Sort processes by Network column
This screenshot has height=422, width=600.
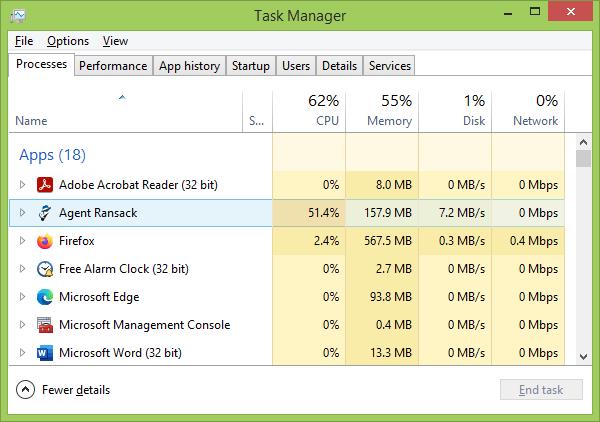pos(528,112)
